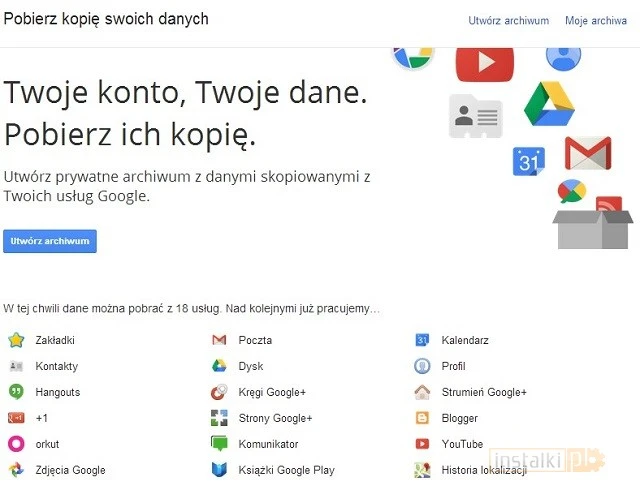Click the small YouTube icon in list

(422, 444)
